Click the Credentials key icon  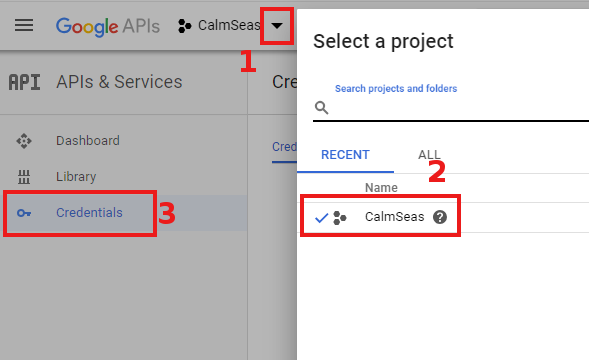click(x=24, y=213)
